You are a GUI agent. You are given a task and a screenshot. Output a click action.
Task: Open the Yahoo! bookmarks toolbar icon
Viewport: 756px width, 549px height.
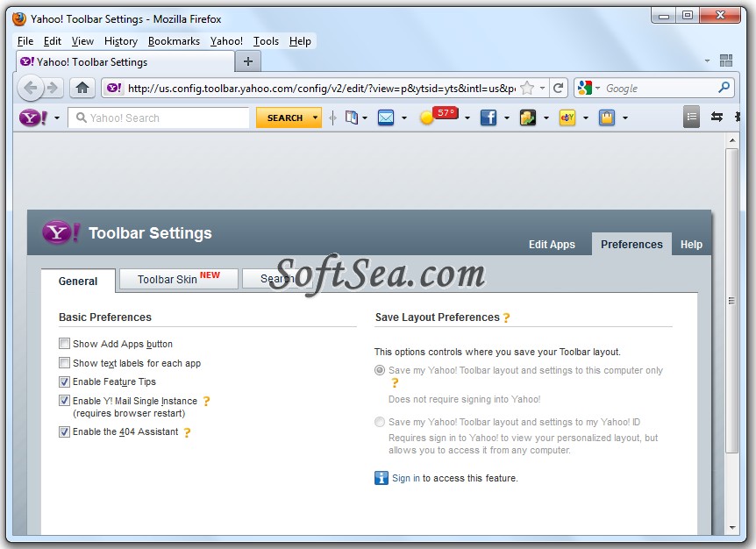352,118
